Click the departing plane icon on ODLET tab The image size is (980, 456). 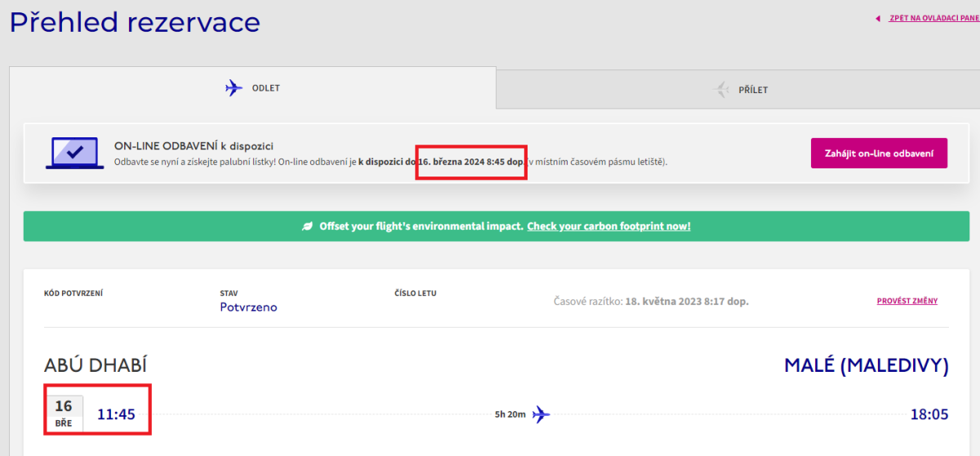pyautogui.click(x=234, y=88)
